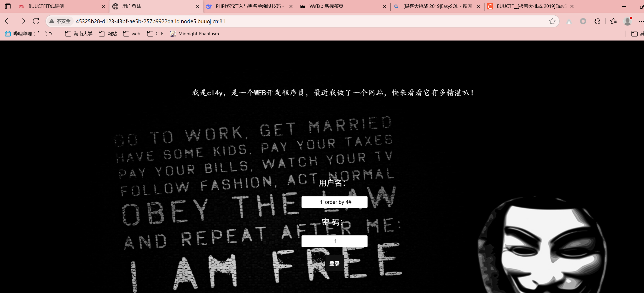Image resolution: width=644 pixels, height=293 pixels.
Task: Close the PHP代码注入 tab
Action: (291, 7)
